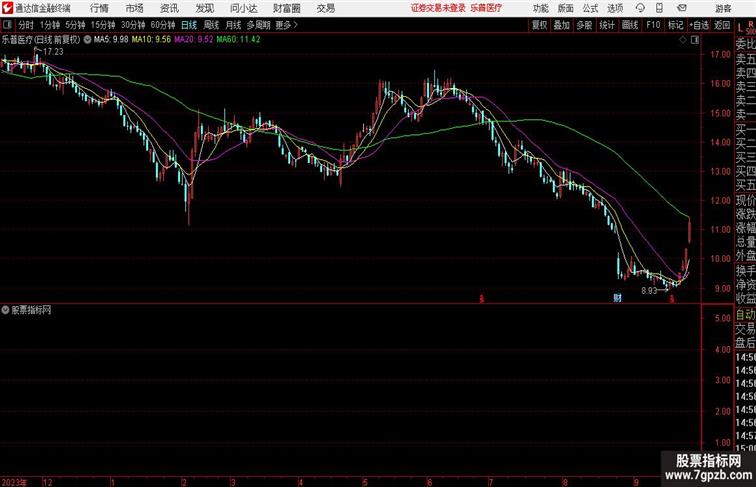756x487 pixels.
Task: Click the 复权 adjustment button
Action: pos(540,25)
